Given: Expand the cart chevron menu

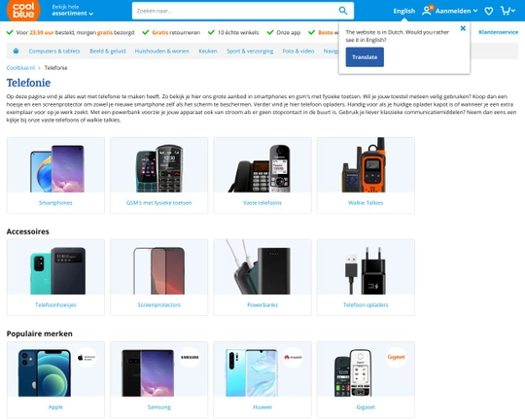Looking at the screenshot, I should [x=513, y=11].
